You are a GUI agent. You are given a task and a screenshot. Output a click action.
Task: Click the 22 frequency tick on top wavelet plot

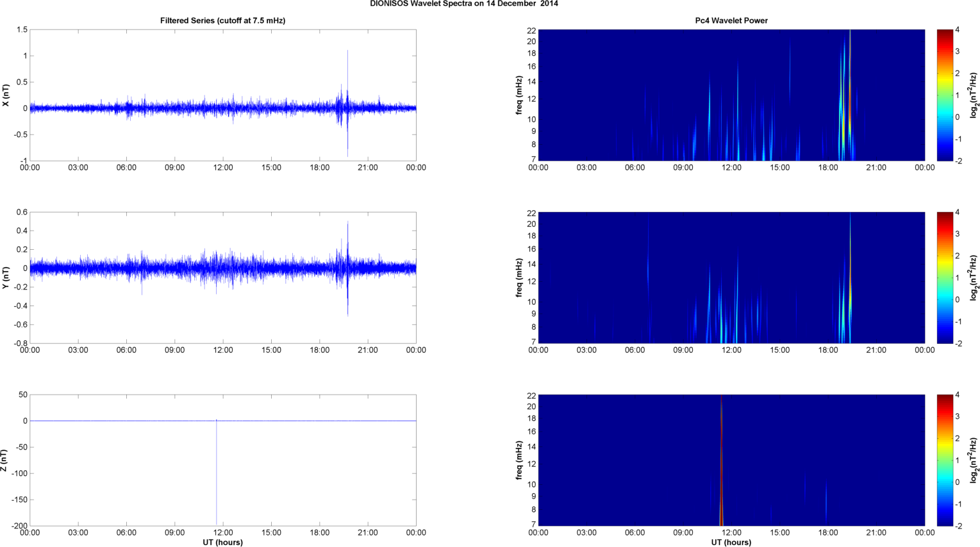point(531,31)
